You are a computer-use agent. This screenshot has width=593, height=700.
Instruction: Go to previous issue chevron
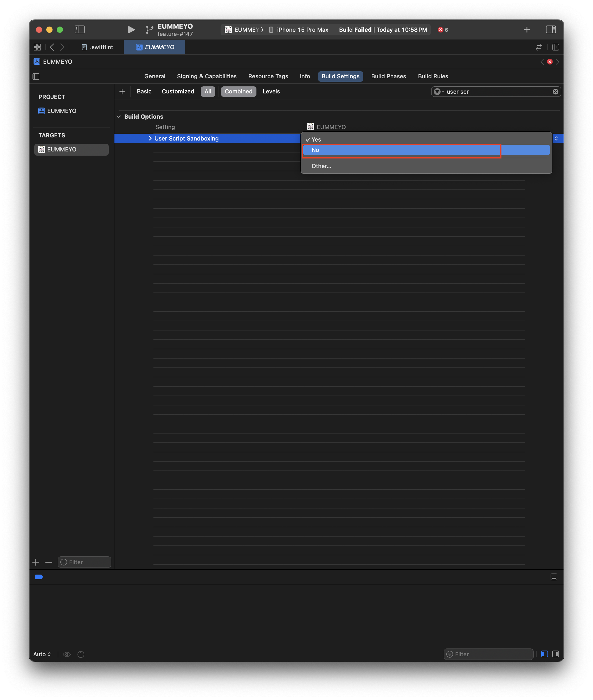coord(542,62)
